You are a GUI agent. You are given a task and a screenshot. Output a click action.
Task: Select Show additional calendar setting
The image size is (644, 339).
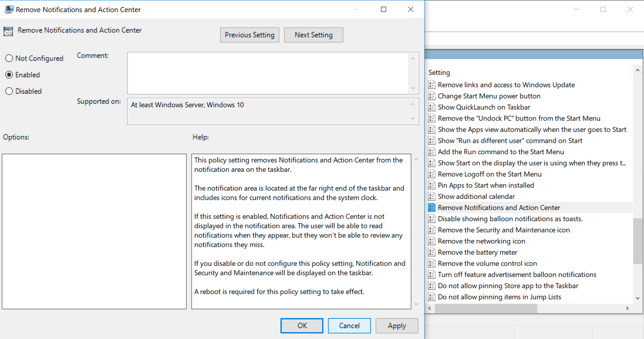pyautogui.click(x=476, y=196)
